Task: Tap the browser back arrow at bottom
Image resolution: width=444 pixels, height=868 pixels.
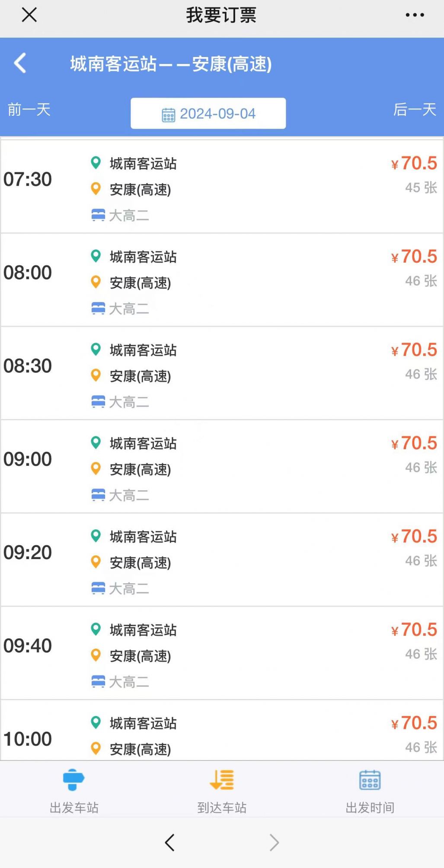Action: point(170,842)
